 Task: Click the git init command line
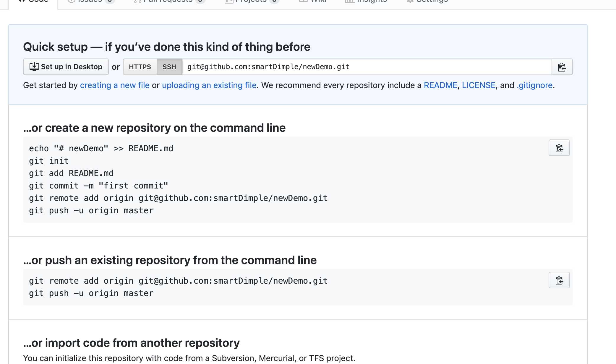[49, 161]
